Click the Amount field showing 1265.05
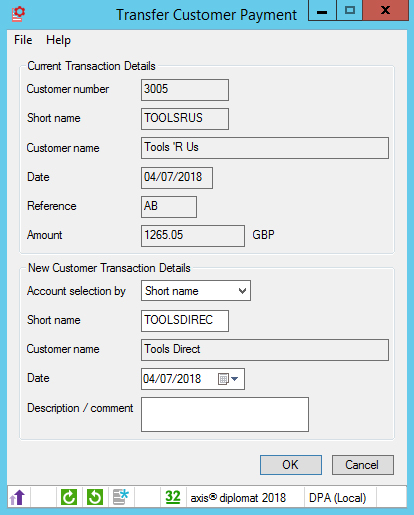 click(193, 236)
